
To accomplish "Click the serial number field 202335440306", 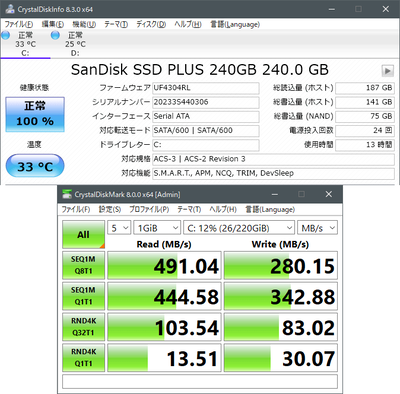I will pos(206,102).
